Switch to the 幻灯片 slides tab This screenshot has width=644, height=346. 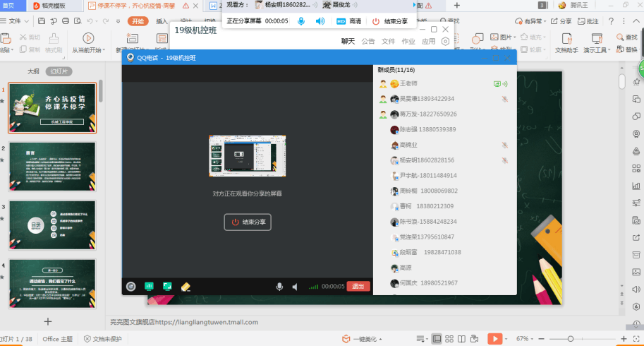59,71
